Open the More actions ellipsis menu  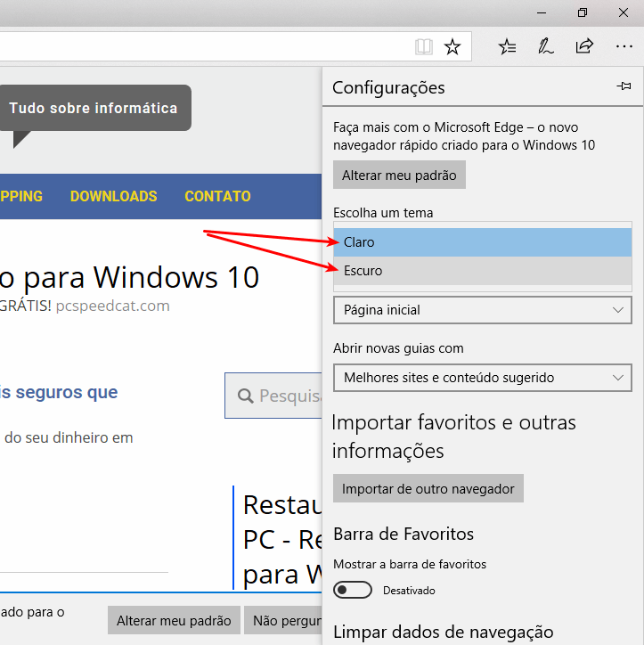click(624, 46)
